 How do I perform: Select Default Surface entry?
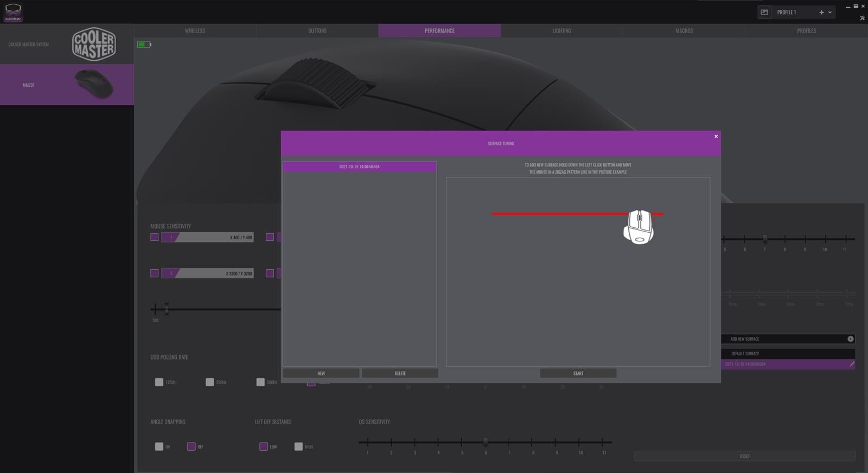[788, 354]
